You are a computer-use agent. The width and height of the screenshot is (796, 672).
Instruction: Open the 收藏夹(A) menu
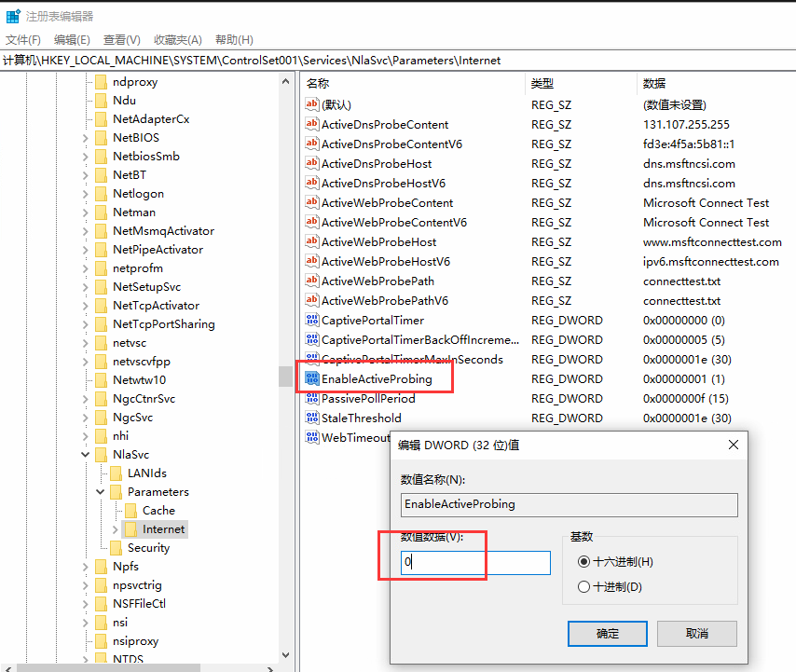[178, 39]
